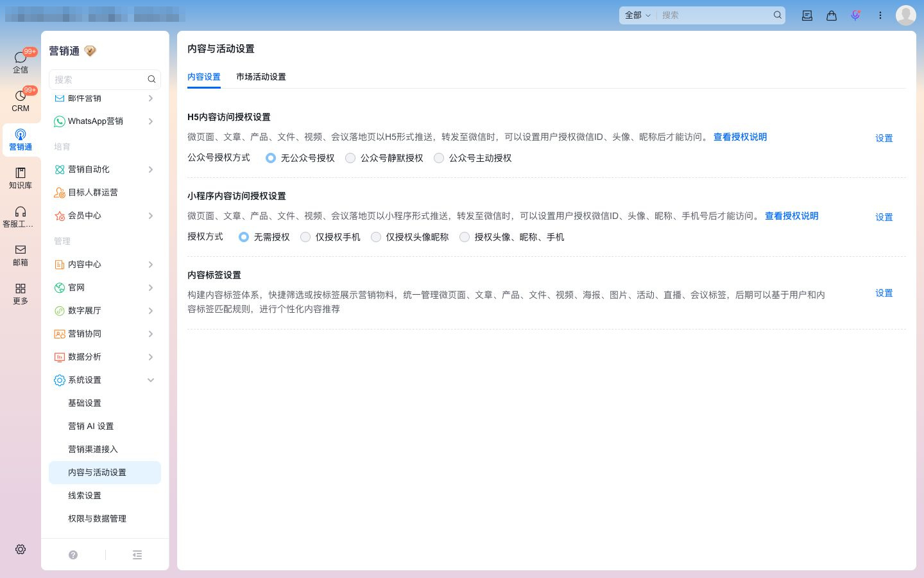Activate the purple microphone assistant icon
The width and height of the screenshot is (924, 578).
[855, 15]
